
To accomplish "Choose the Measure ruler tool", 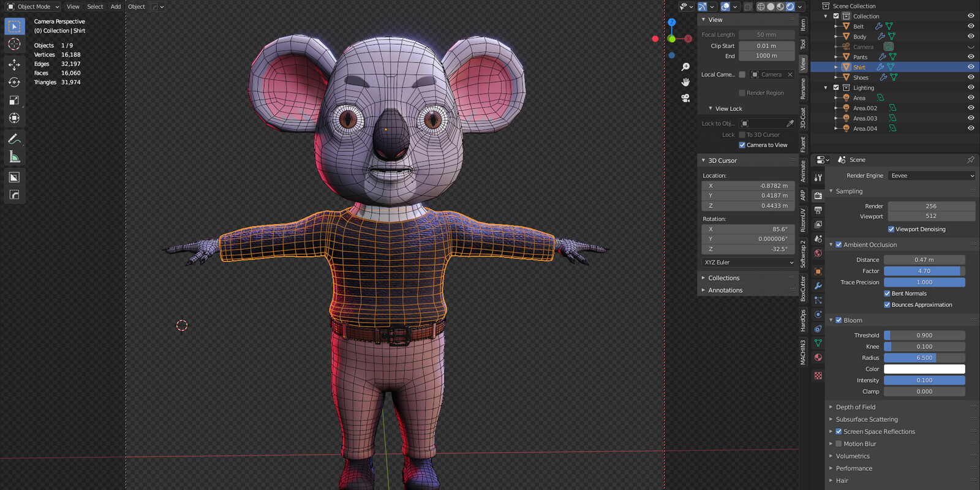I will tap(14, 157).
